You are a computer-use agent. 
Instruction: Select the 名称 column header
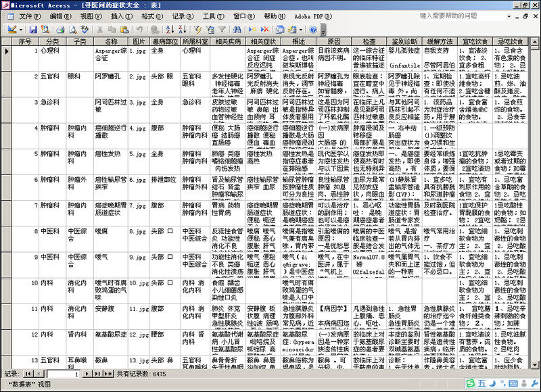click(x=111, y=41)
